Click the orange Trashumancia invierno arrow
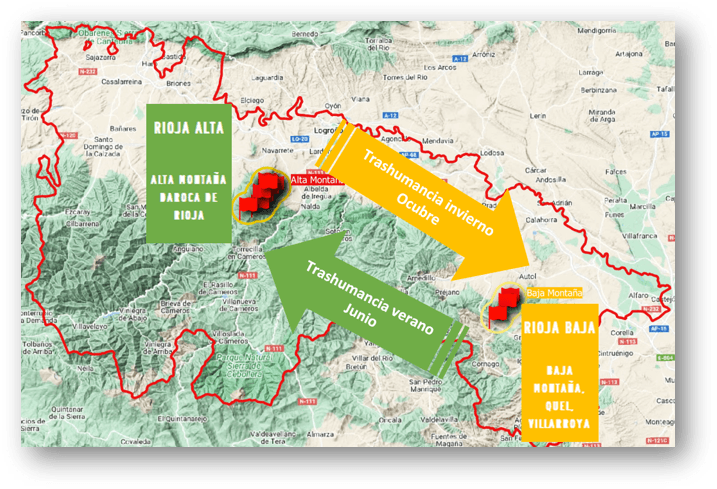Image resolution: width=717 pixels, height=489 pixels. [425, 199]
